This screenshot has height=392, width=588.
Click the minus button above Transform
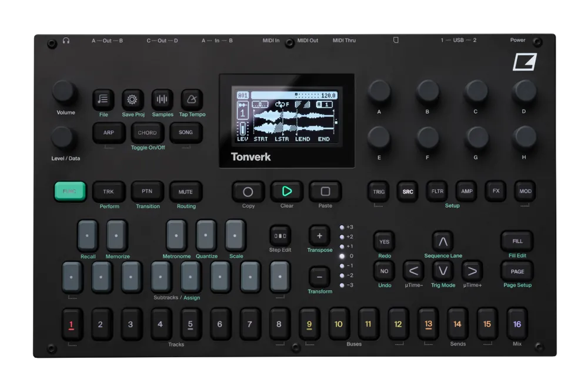coord(319,277)
